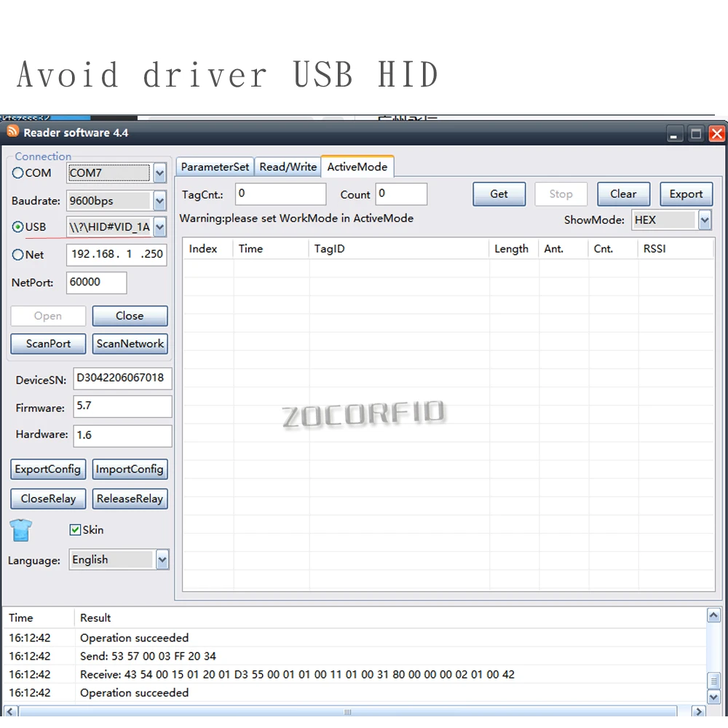728x728 pixels.
Task: Click the ExportConfig button
Action: tap(48, 469)
